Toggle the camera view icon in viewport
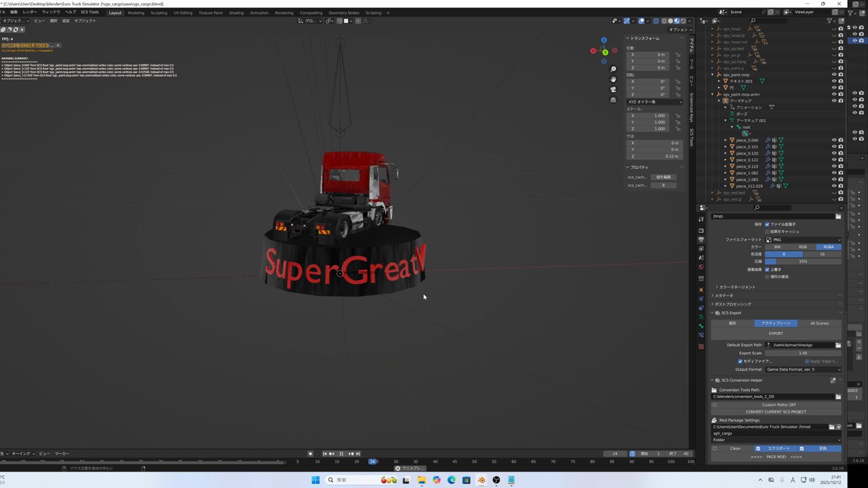 613,89
